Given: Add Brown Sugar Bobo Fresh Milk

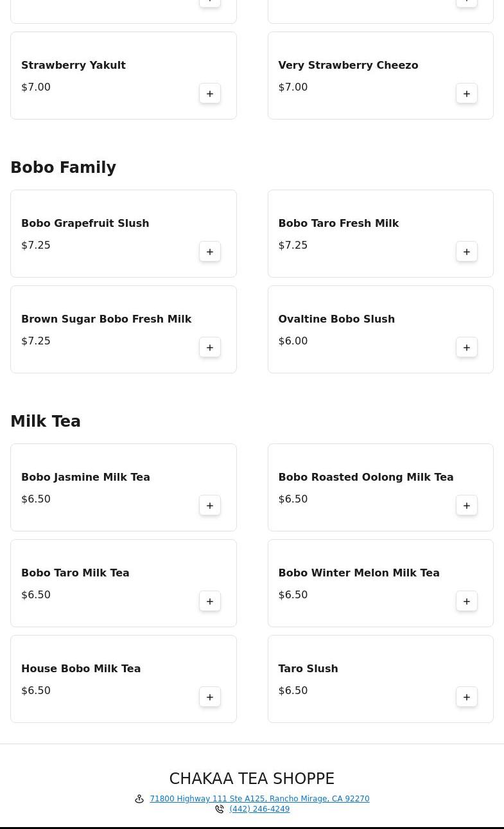Looking at the screenshot, I should pyautogui.click(x=210, y=348).
